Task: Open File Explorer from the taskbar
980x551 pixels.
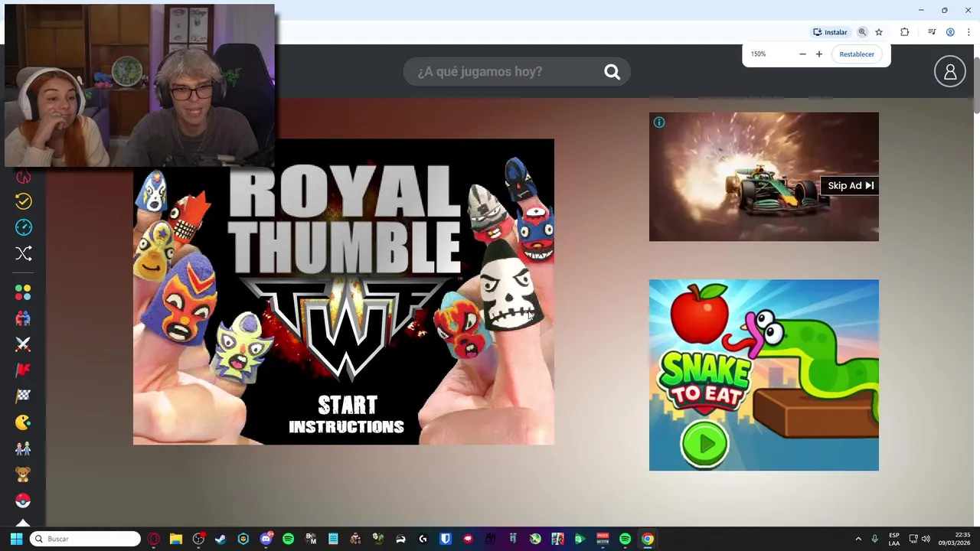Action: click(176, 539)
